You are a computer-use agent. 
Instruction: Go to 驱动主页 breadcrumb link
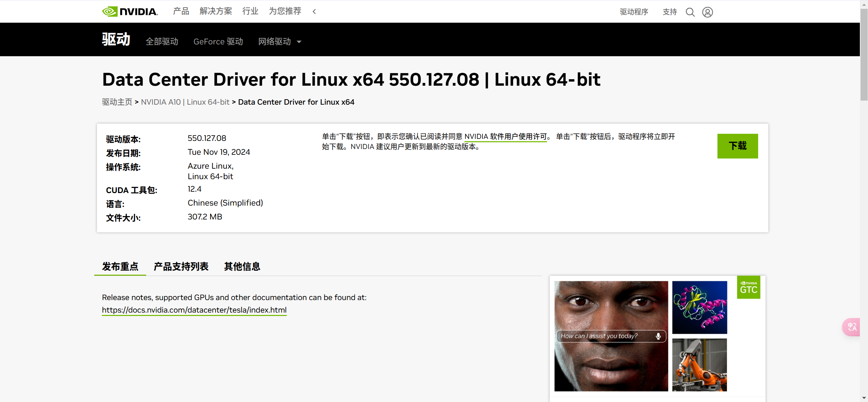(117, 102)
